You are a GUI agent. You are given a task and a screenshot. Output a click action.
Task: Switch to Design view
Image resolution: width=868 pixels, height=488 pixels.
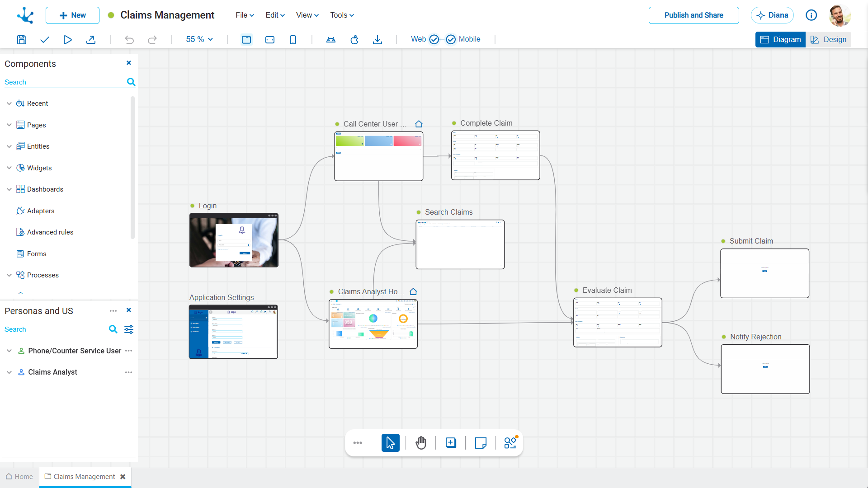(828, 39)
